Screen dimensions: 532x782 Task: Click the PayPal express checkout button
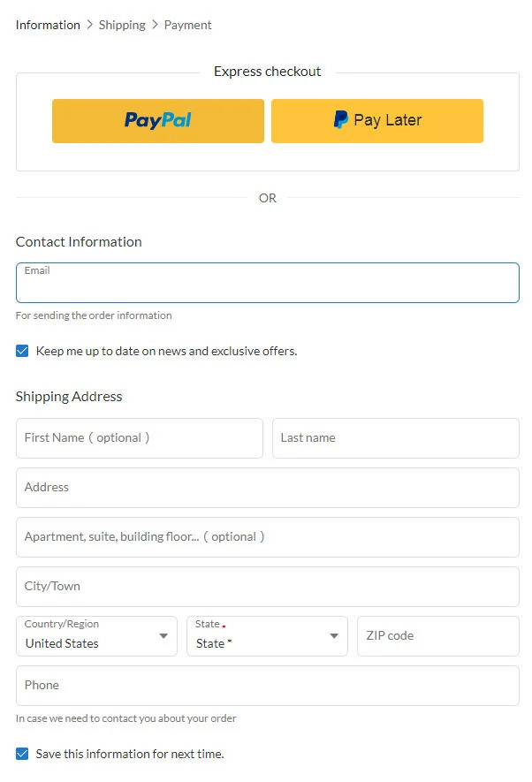[157, 121]
